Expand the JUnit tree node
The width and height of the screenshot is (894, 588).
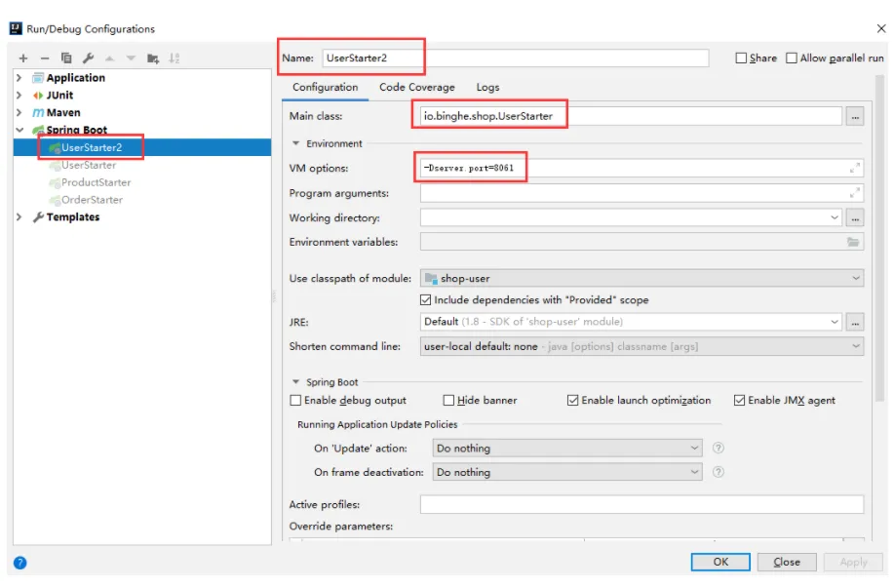coord(19,96)
